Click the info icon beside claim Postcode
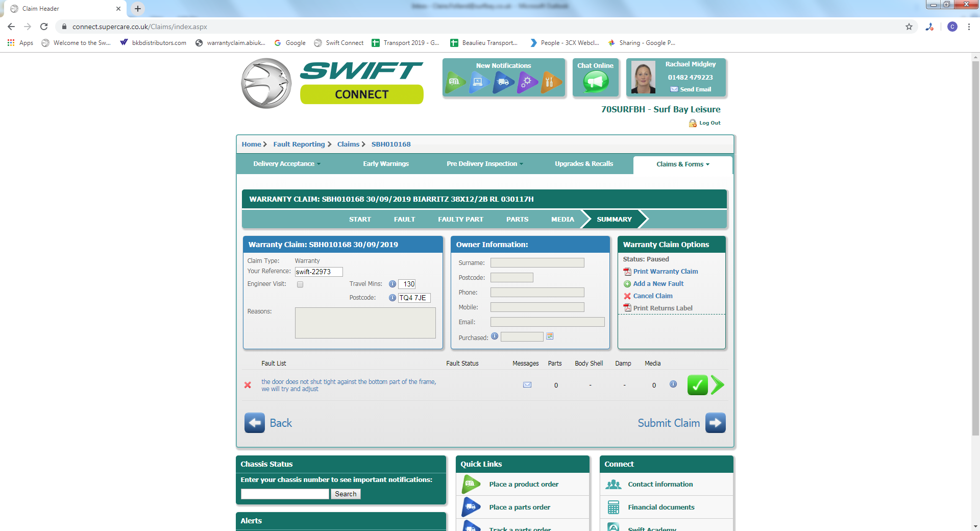Viewport: 980px width, 531px height. [x=393, y=298]
